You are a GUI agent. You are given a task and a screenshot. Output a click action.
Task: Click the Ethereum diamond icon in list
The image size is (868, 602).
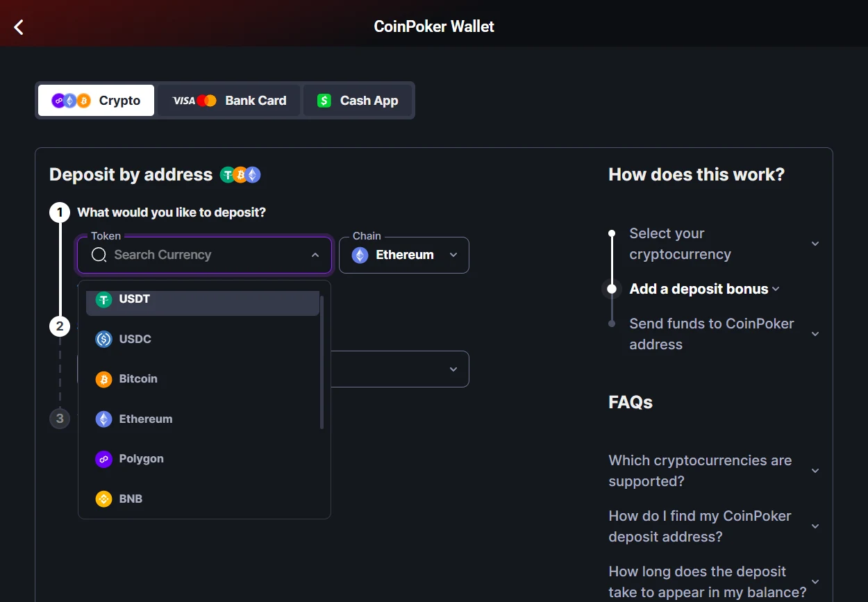(103, 419)
